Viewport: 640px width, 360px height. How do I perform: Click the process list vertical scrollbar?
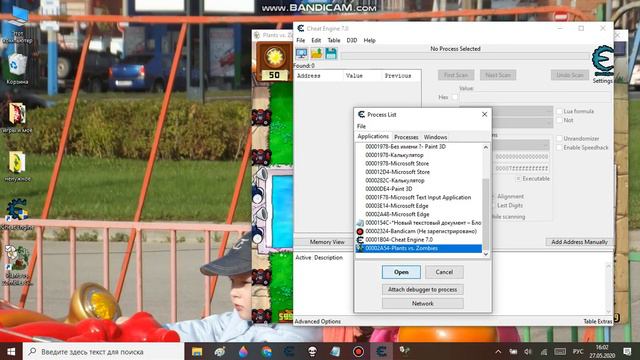point(486,200)
